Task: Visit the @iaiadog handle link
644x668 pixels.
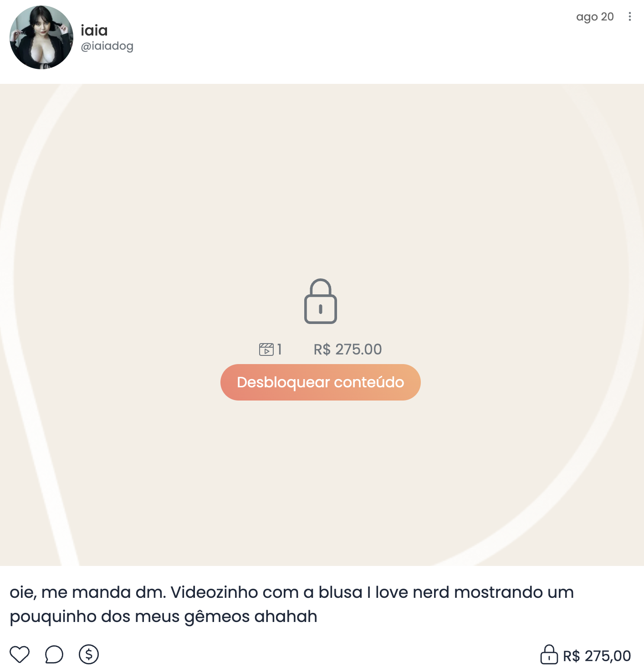Action: click(x=107, y=46)
